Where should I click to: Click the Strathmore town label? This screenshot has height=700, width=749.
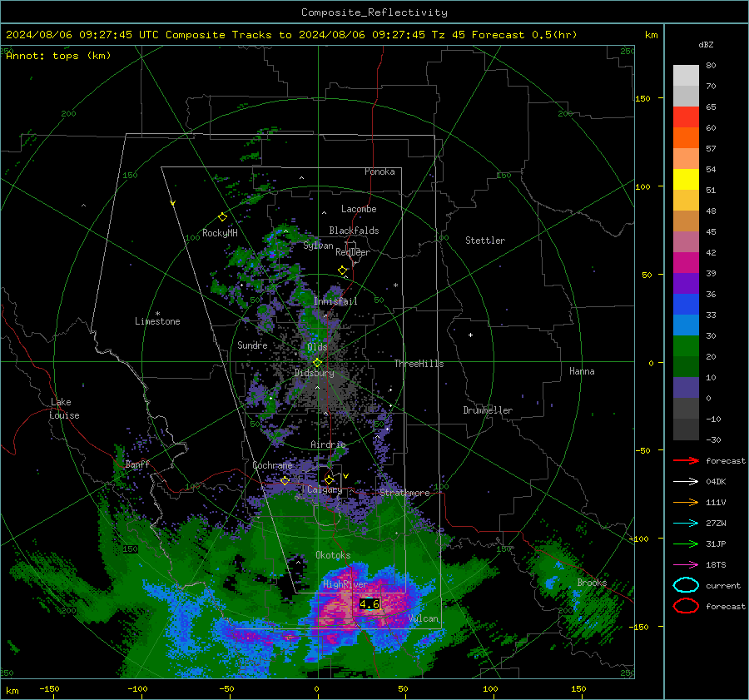404,493
